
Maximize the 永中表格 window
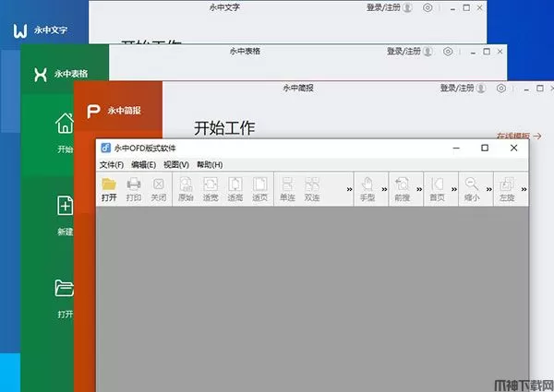(x=487, y=52)
